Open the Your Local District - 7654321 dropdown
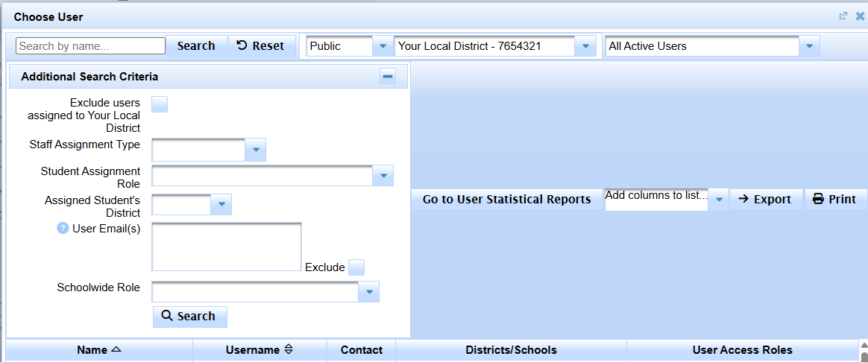 coord(585,46)
